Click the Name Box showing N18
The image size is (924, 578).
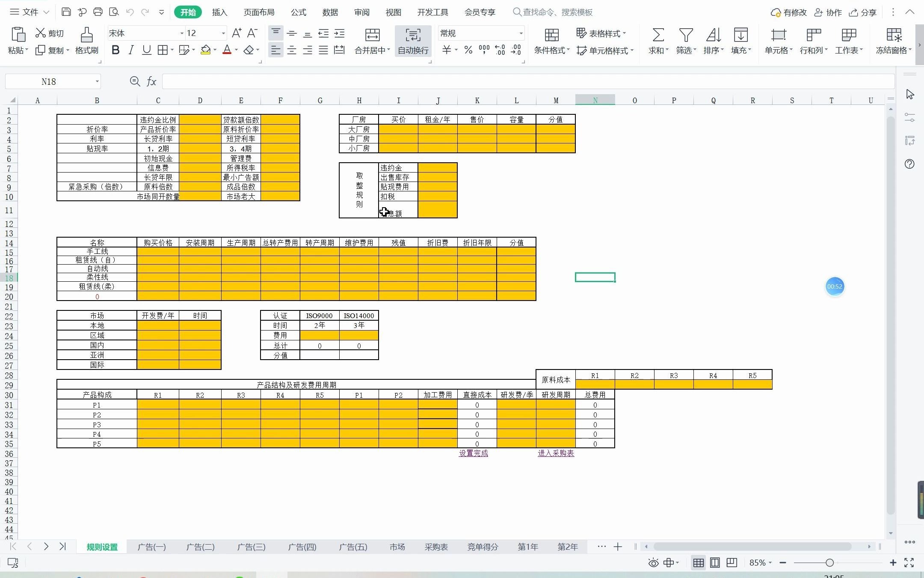tap(49, 81)
